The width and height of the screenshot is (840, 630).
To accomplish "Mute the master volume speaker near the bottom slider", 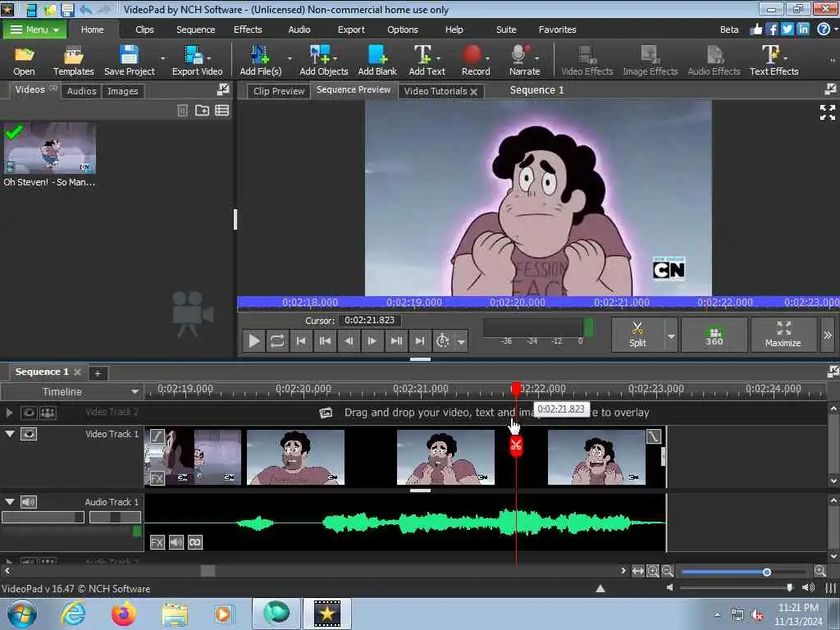I will [670, 587].
